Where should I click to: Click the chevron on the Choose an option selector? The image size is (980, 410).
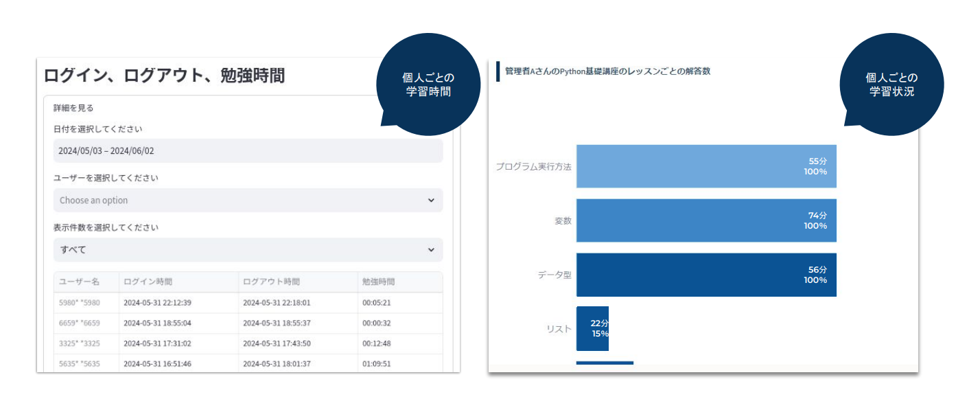pyautogui.click(x=433, y=200)
